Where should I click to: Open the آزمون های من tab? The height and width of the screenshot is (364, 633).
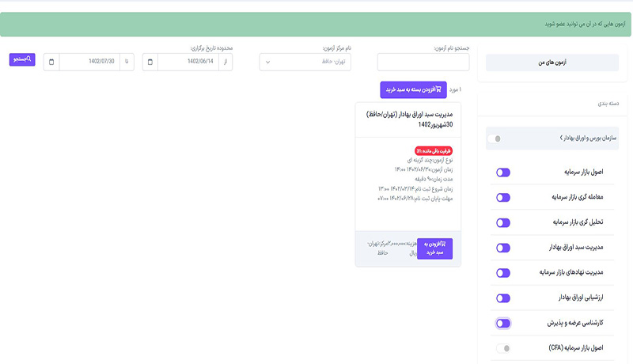point(552,63)
